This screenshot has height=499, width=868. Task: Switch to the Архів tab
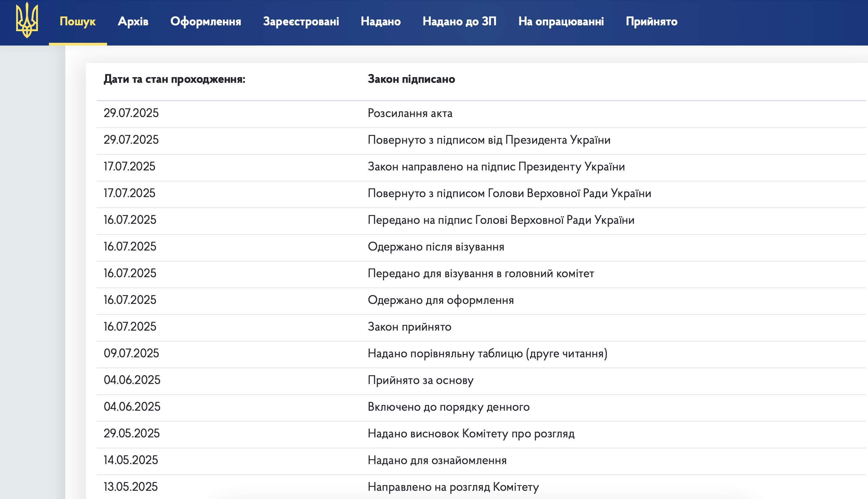tap(133, 22)
